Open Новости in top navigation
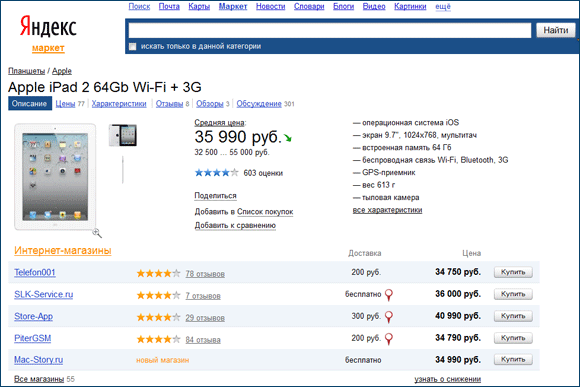 270,7
